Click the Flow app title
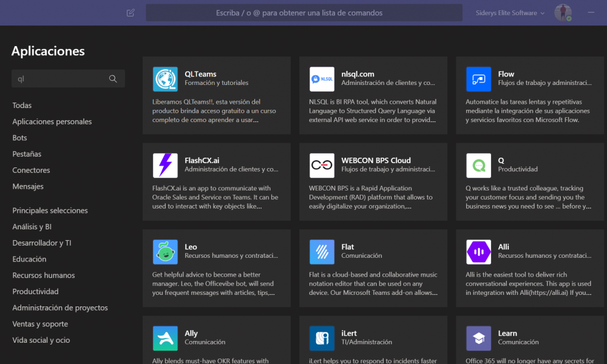607x364 pixels. (x=506, y=74)
